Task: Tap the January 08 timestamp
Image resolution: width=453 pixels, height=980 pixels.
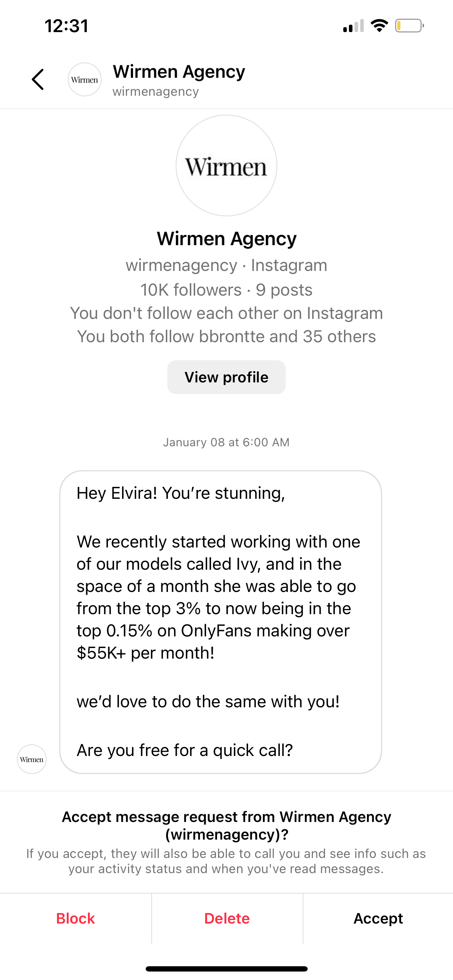Action: click(x=226, y=442)
